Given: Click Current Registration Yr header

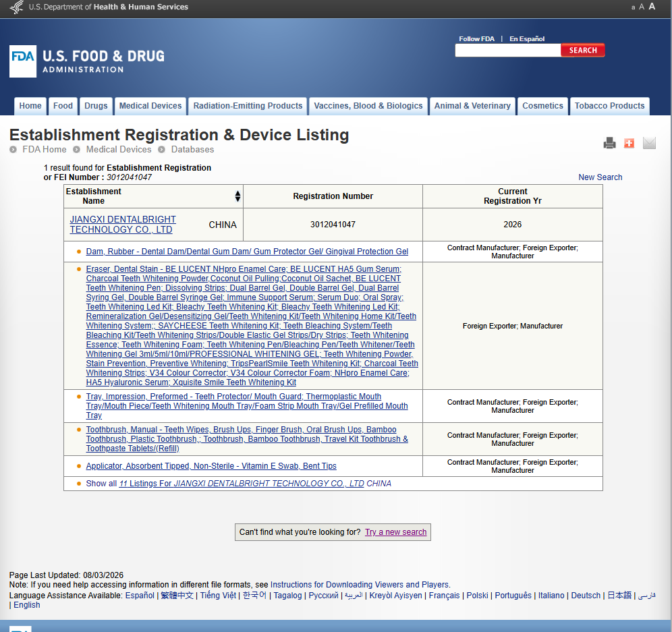Looking at the screenshot, I should tap(513, 196).
